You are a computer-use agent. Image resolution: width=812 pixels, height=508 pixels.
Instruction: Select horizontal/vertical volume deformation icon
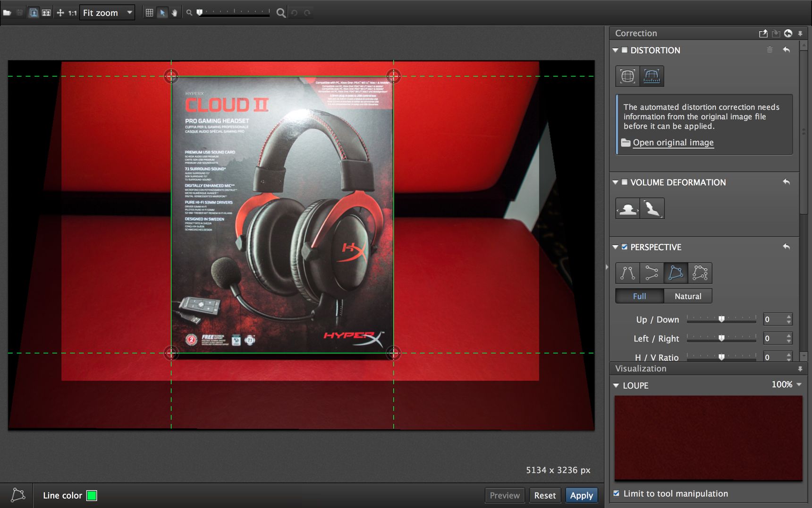pos(627,208)
